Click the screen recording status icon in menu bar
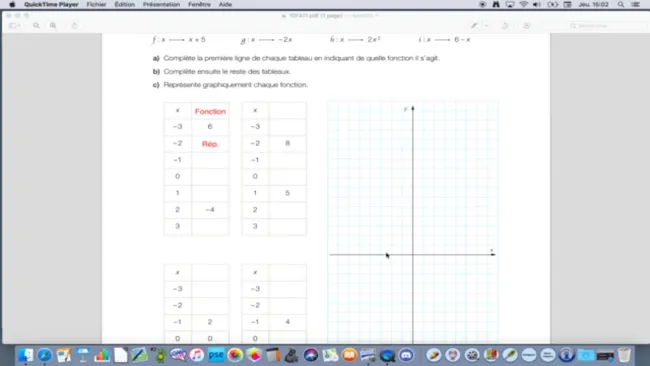Viewport: 650px width, 366px height. [x=483, y=5]
